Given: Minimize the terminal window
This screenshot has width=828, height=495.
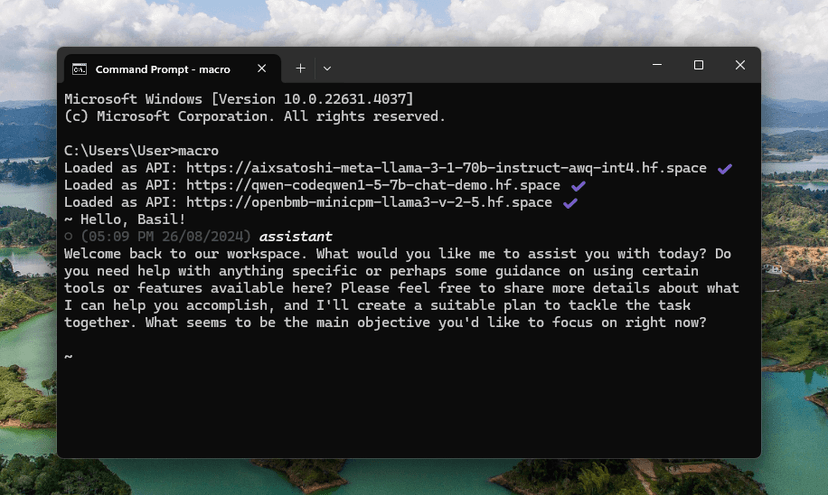Looking at the screenshot, I should [x=657, y=65].
